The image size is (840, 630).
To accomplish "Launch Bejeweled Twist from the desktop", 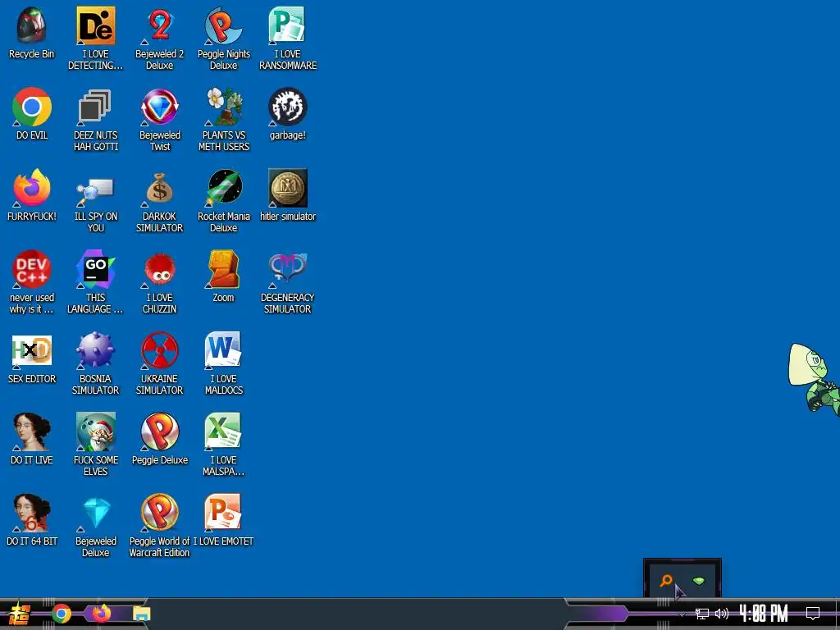I will point(160,107).
